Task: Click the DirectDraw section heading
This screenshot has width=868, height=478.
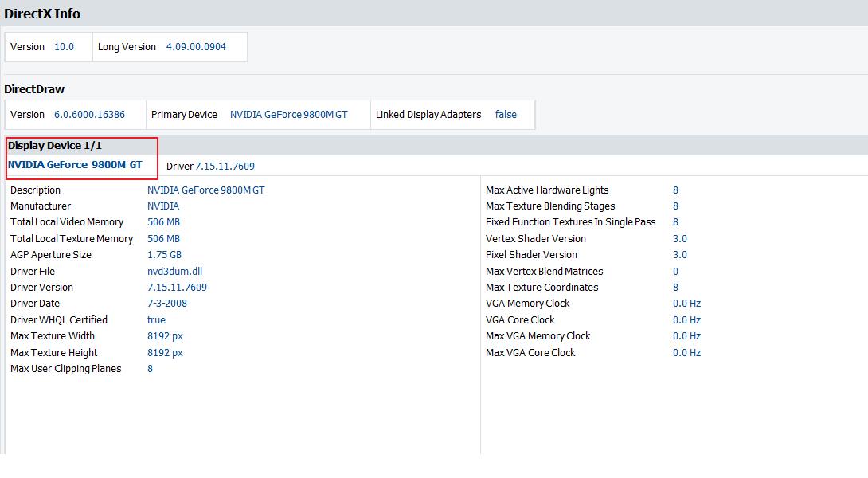Action: coord(34,89)
